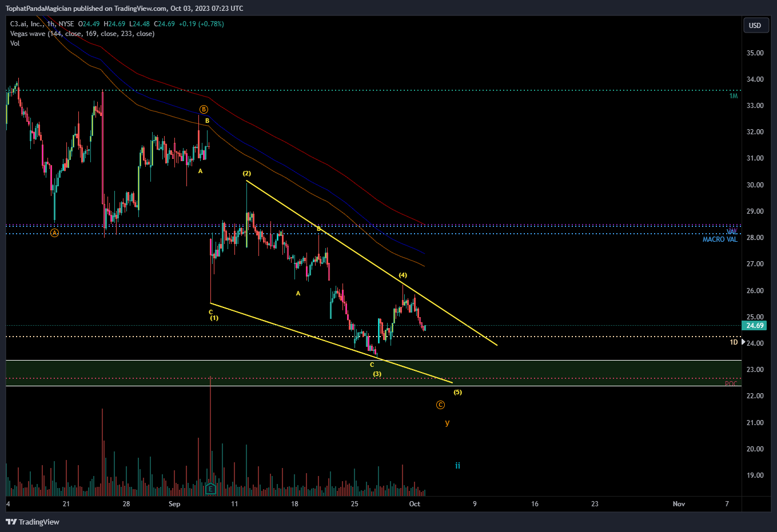Click the 1D level arrow marker

[743, 342]
